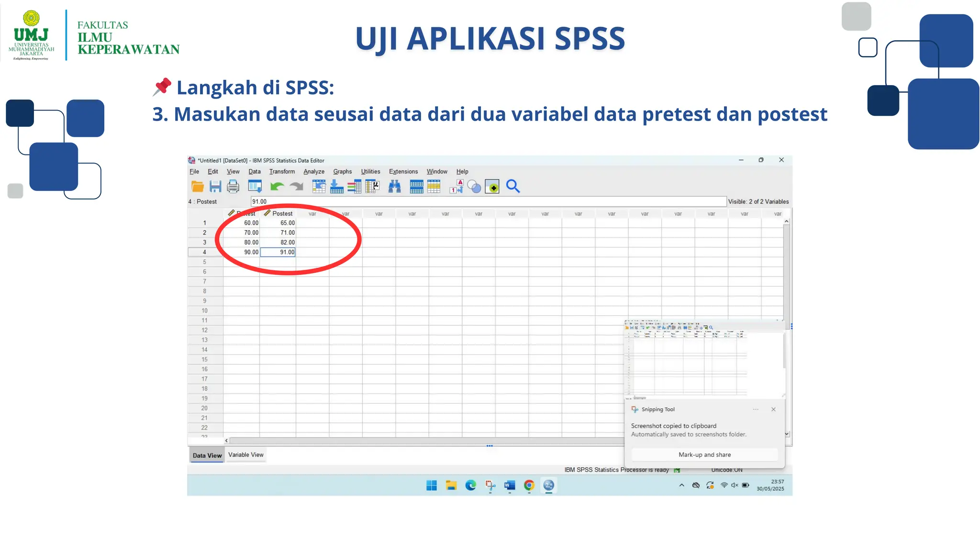Select the cell containing 80.00
This screenshot has height=551, width=980.
(x=242, y=242)
